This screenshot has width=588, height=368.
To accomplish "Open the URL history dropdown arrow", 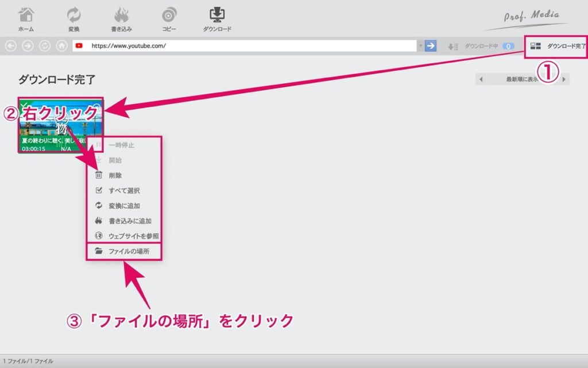I will [420, 46].
